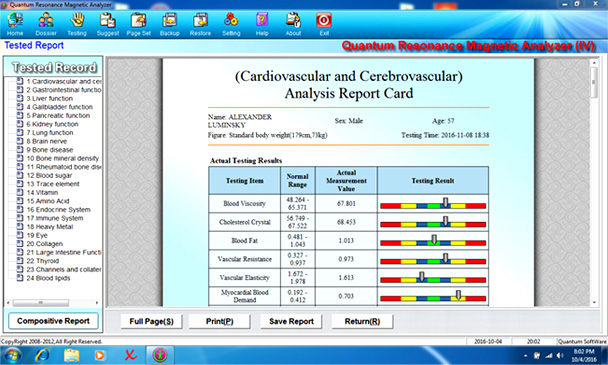Image resolution: width=608 pixels, height=365 pixels.
Task: Click the red Exit icon
Action: point(324,24)
